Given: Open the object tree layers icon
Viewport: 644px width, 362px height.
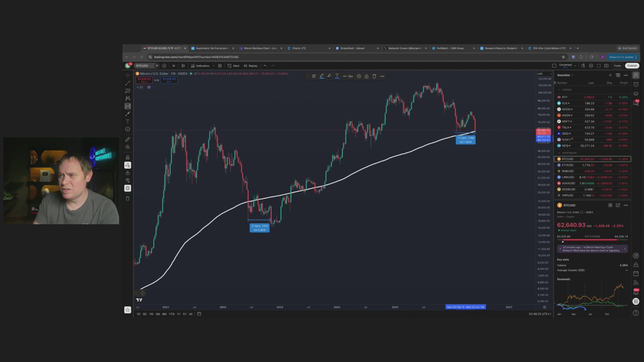Looking at the screenshot, I should point(636,94).
